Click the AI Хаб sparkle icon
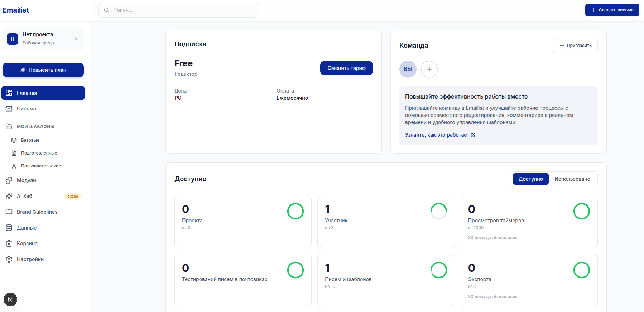 (9, 196)
